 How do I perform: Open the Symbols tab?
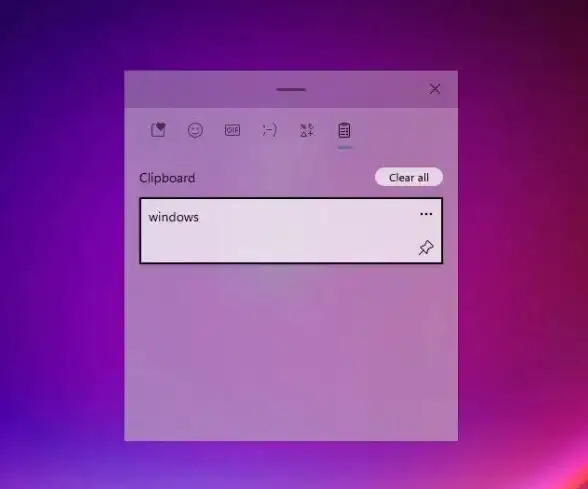(x=307, y=130)
